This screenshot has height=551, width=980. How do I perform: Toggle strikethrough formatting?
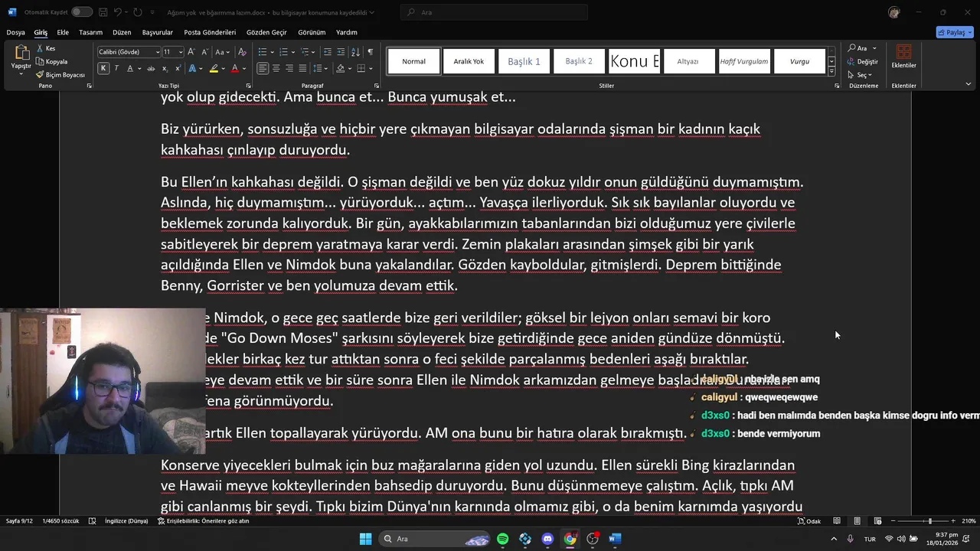pyautogui.click(x=151, y=68)
